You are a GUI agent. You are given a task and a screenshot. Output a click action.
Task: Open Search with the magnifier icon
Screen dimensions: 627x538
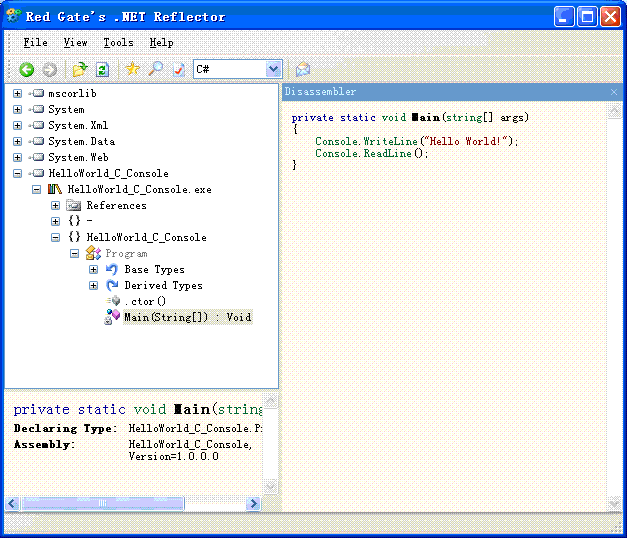click(x=156, y=69)
